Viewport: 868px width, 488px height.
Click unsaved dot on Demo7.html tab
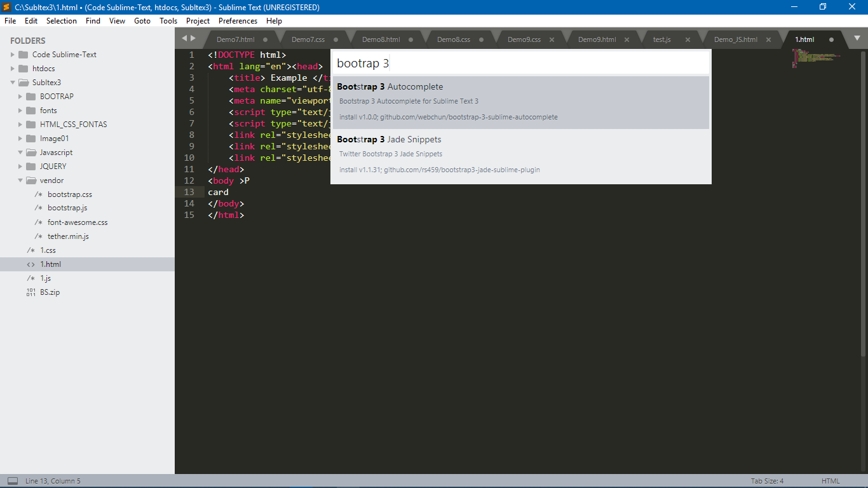[x=265, y=39]
